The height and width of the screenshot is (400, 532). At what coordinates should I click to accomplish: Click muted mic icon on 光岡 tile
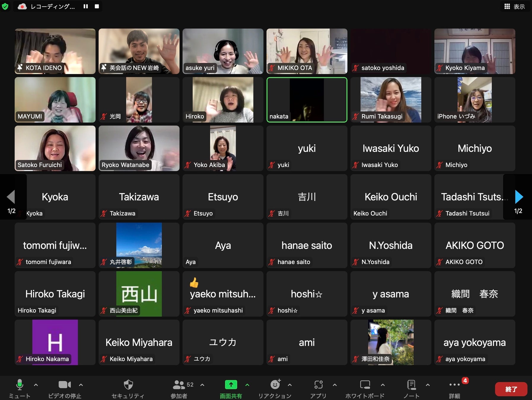[x=104, y=116]
